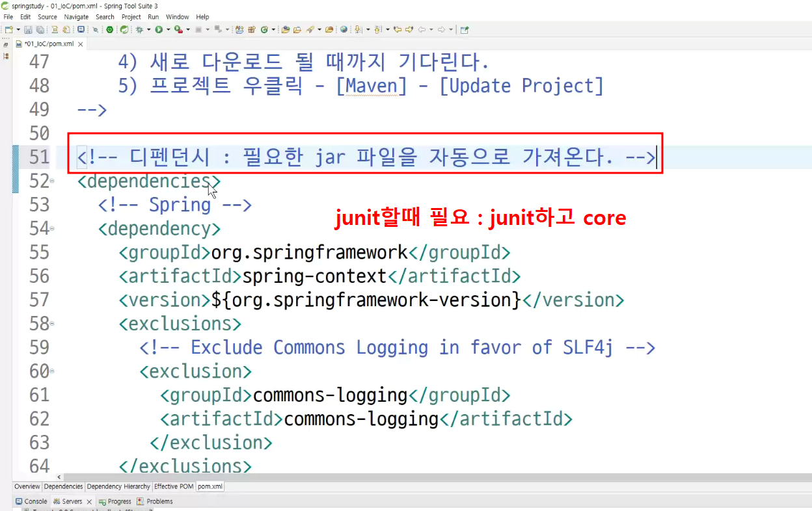This screenshot has width=812, height=511.
Task: Click the Previous Annotation up-arrow icon
Action: (377, 29)
